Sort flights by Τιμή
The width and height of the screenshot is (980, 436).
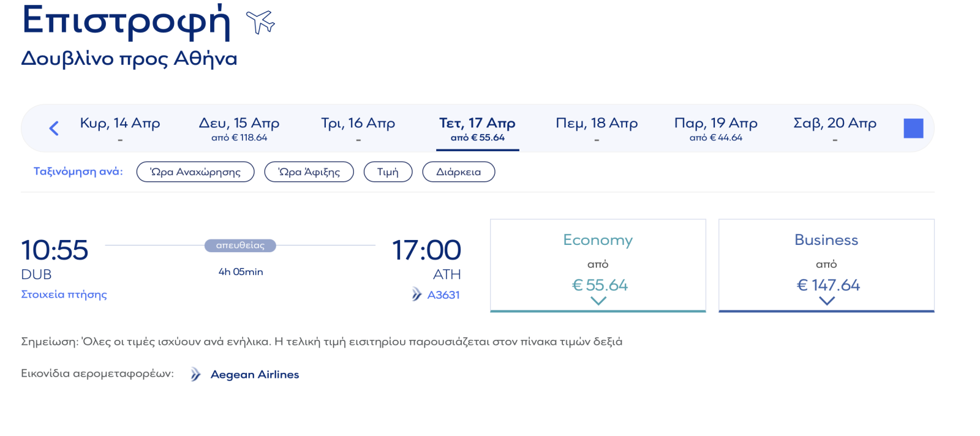click(388, 172)
